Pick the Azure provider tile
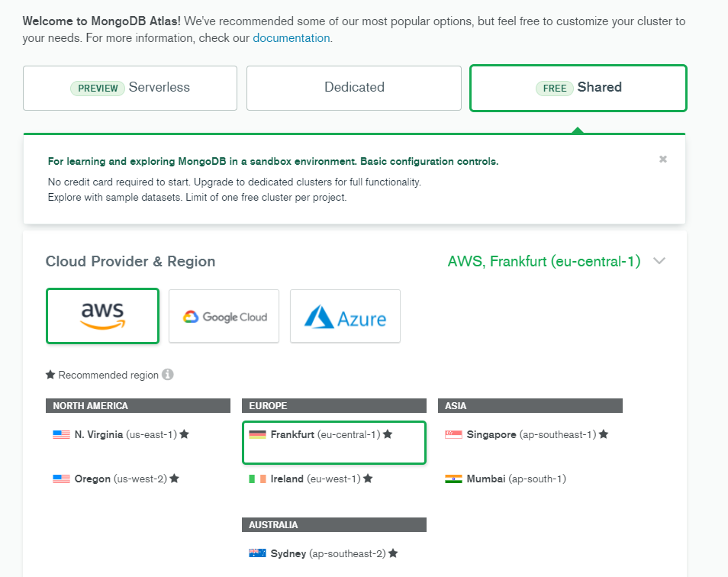 345,317
